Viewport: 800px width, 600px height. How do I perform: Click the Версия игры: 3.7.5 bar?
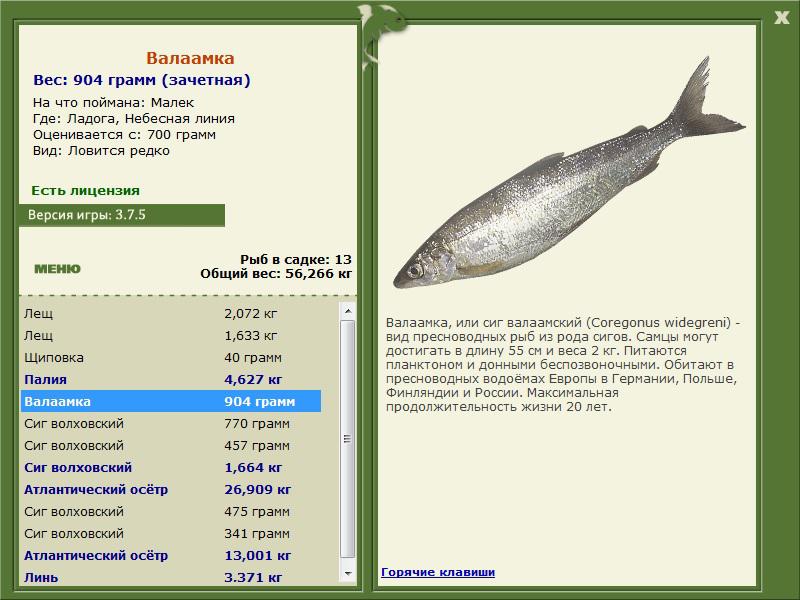click(x=122, y=215)
